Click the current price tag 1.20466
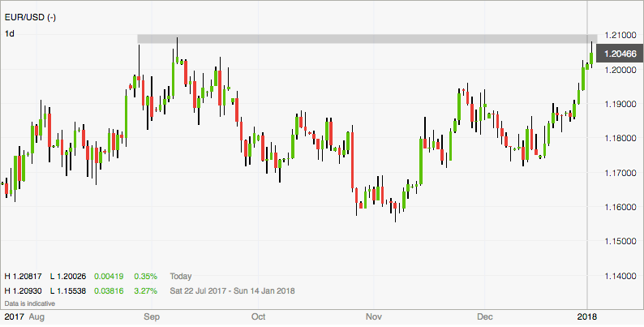The width and height of the screenshot is (644, 327). pos(620,54)
